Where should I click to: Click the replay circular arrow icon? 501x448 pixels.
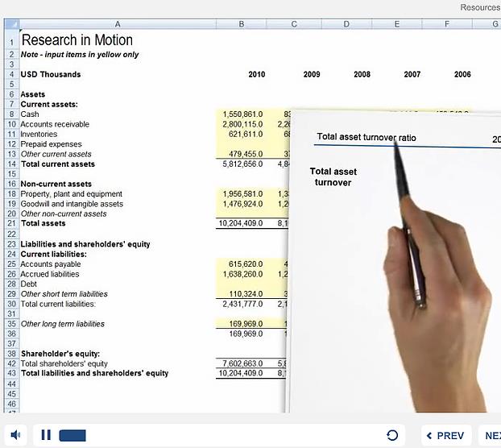(x=392, y=435)
